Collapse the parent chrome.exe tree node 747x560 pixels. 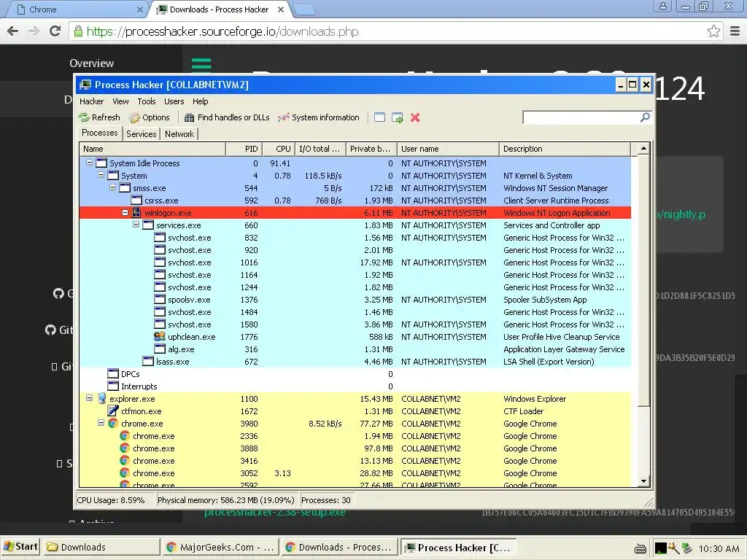tap(101, 422)
